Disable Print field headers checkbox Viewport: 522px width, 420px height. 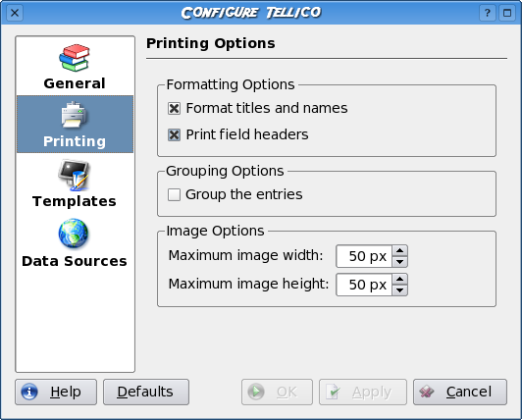tap(174, 134)
